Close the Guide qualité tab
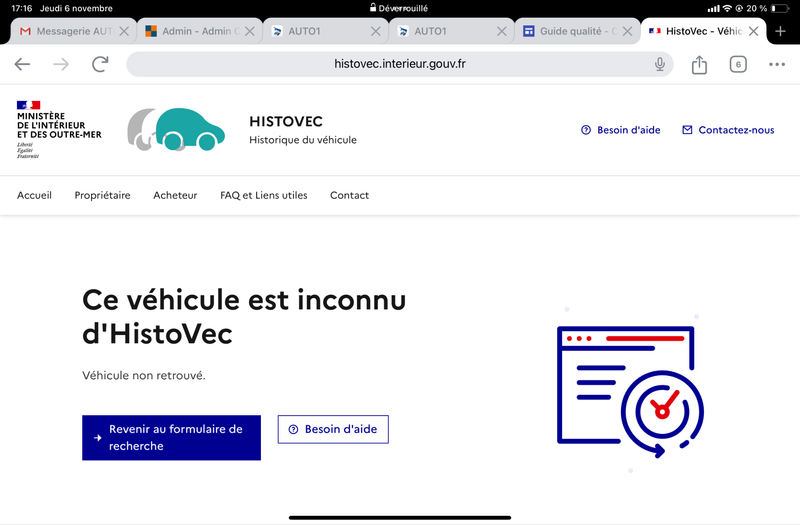Image resolution: width=800 pixels, height=525 pixels. tap(628, 31)
